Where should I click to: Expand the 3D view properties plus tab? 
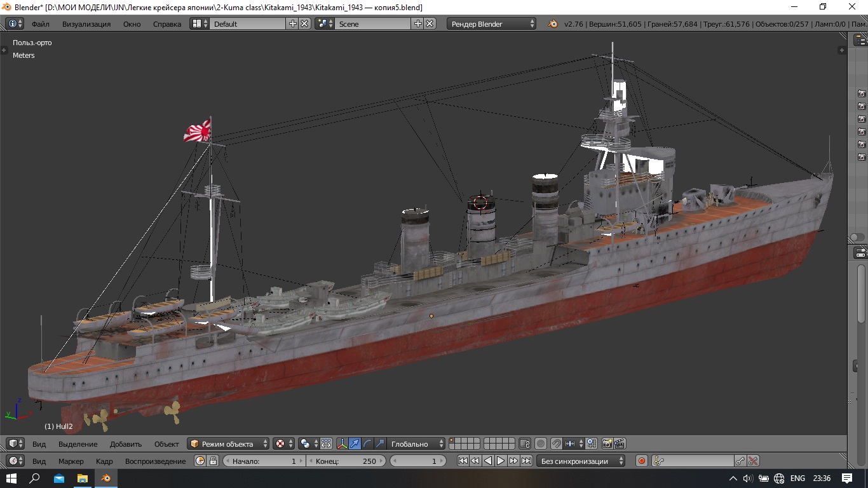tap(842, 50)
